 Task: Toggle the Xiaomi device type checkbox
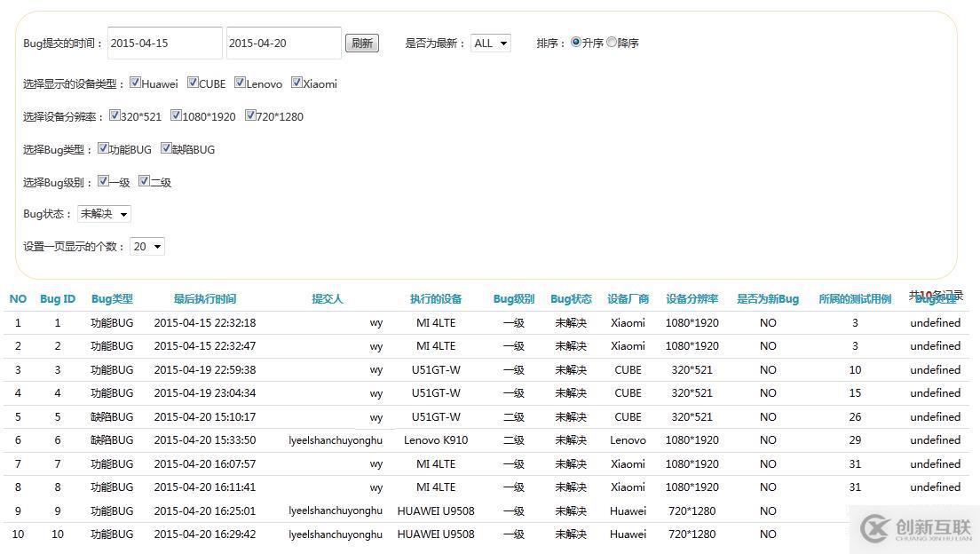pyautogui.click(x=296, y=82)
